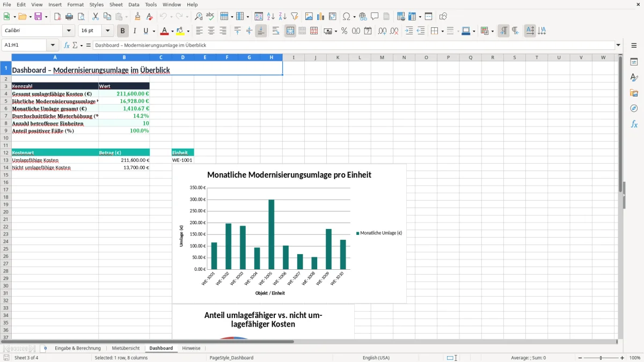Open the font size dropdown
The height and width of the screenshot is (362, 644).
coord(108,31)
